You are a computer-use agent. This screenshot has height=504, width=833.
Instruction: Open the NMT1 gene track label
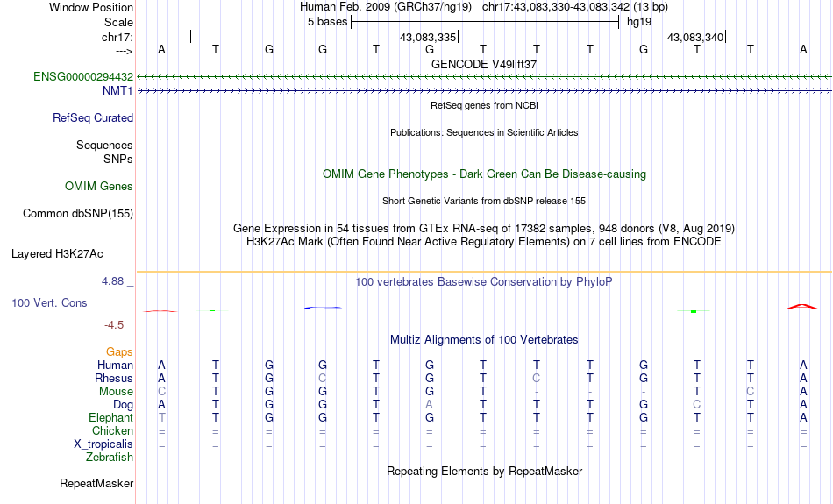point(117,91)
